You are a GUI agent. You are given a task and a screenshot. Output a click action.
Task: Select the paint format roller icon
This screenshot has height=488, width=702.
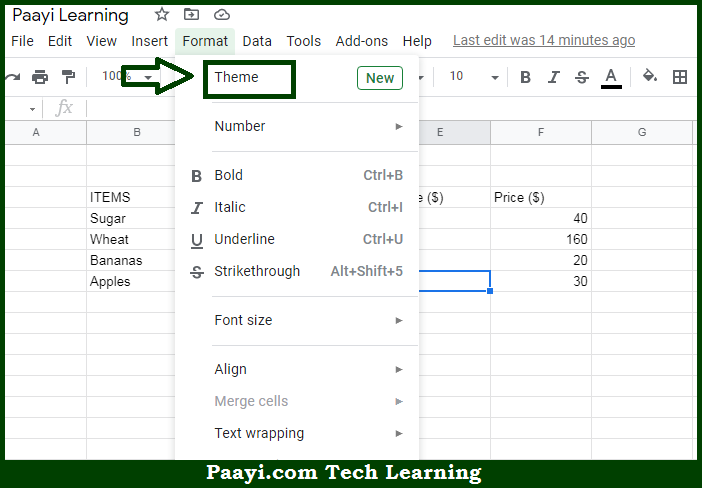(x=68, y=77)
